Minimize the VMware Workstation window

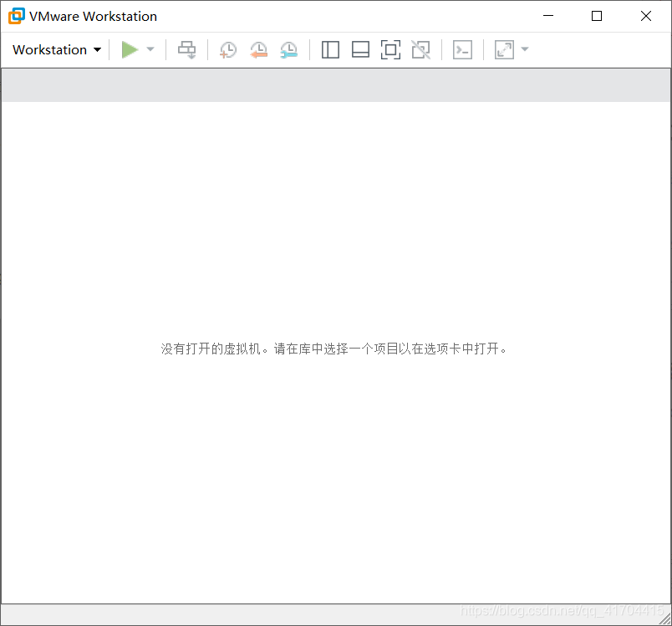(548, 16)
